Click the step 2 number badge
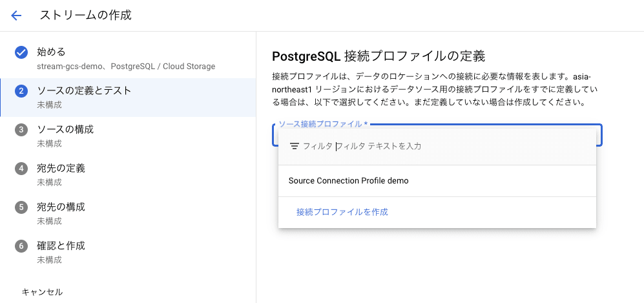 (x=21, y=91)
